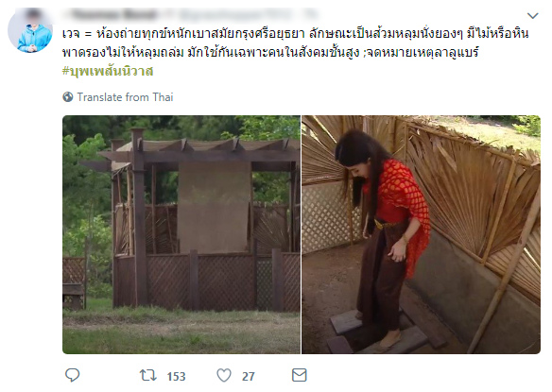The image size is (552, 392).
Task: Click the first line of tweet text
Action: pyautogui.click(x=295, y=34)
